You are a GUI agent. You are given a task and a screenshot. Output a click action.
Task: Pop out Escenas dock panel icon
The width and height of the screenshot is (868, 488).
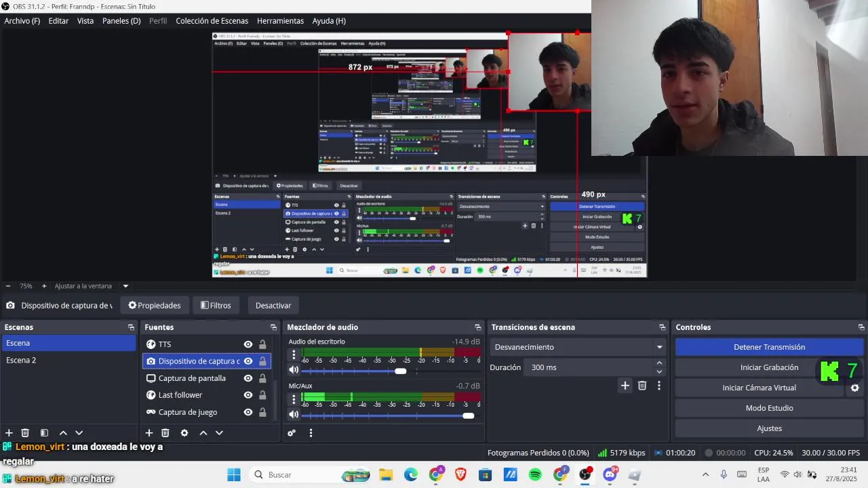click(131, 327)
